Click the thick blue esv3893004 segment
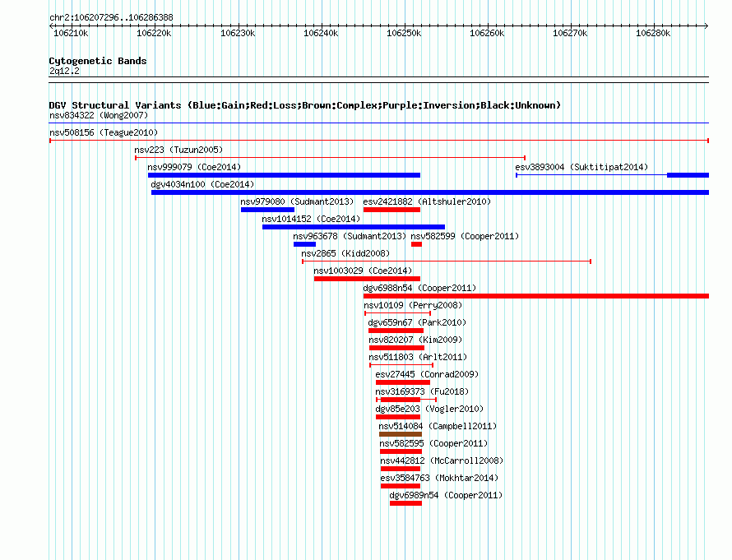The height and width of the screenshot is (560, 732). [688, 175]
